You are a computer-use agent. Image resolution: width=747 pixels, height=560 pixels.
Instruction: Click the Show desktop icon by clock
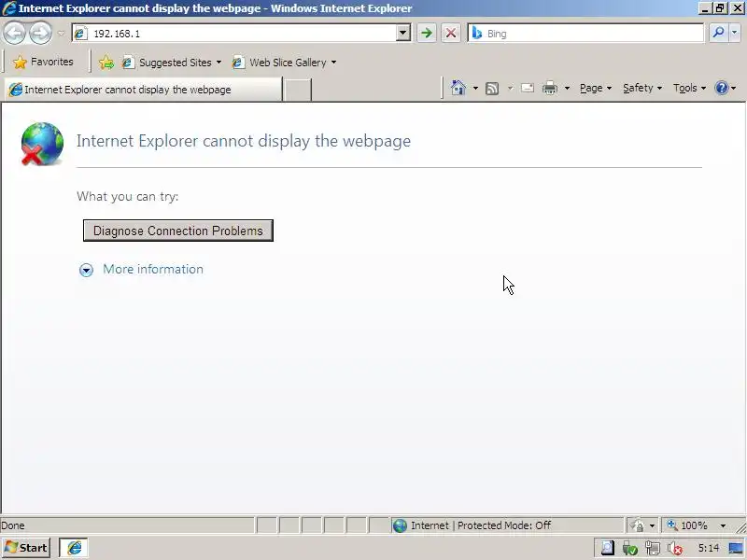tap(736, 549)
